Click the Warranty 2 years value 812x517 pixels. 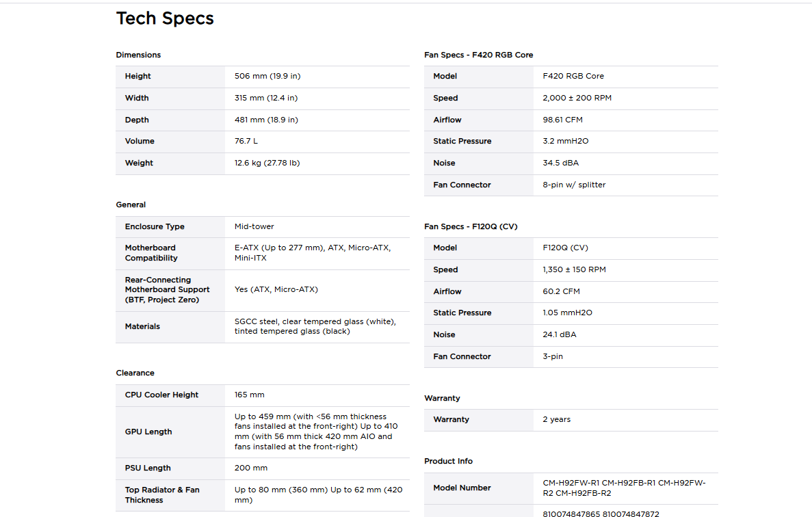(x=556, y=420)
